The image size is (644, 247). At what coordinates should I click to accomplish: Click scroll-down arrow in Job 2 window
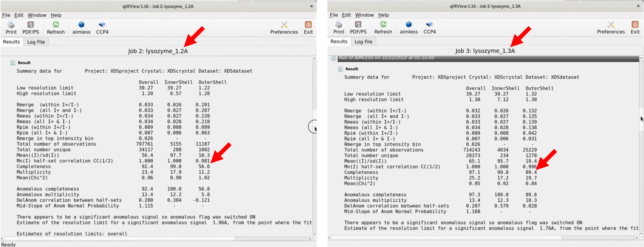(315, 234)
